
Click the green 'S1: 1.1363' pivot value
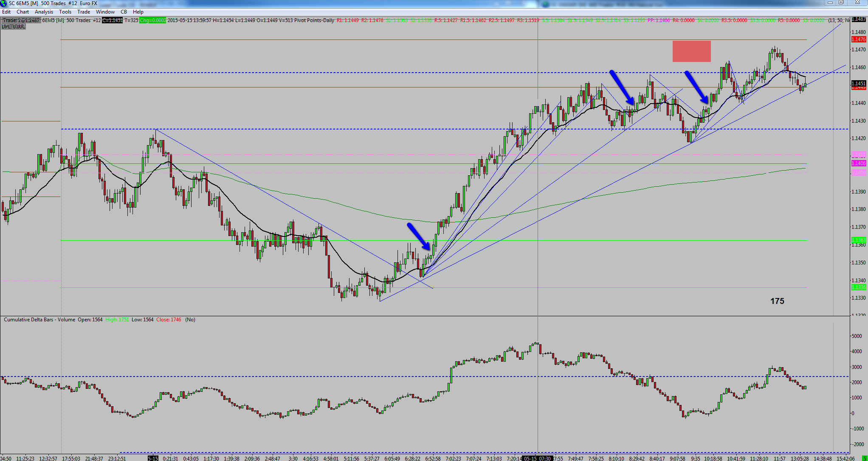[397, 20]
